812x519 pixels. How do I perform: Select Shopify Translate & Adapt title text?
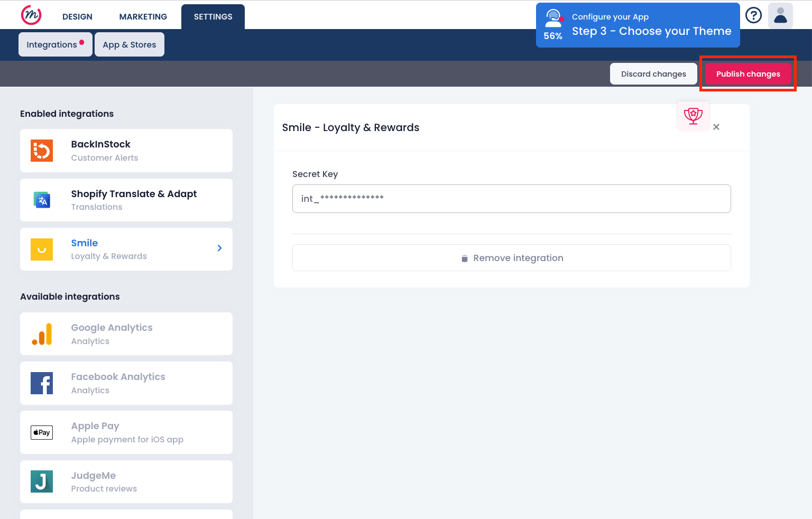tap(134, 194)
